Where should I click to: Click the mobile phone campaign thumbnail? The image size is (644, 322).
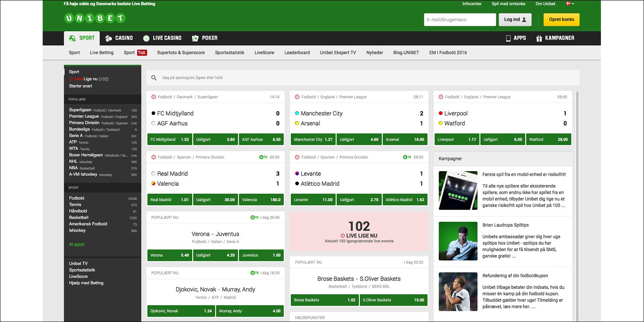(458, 190)
